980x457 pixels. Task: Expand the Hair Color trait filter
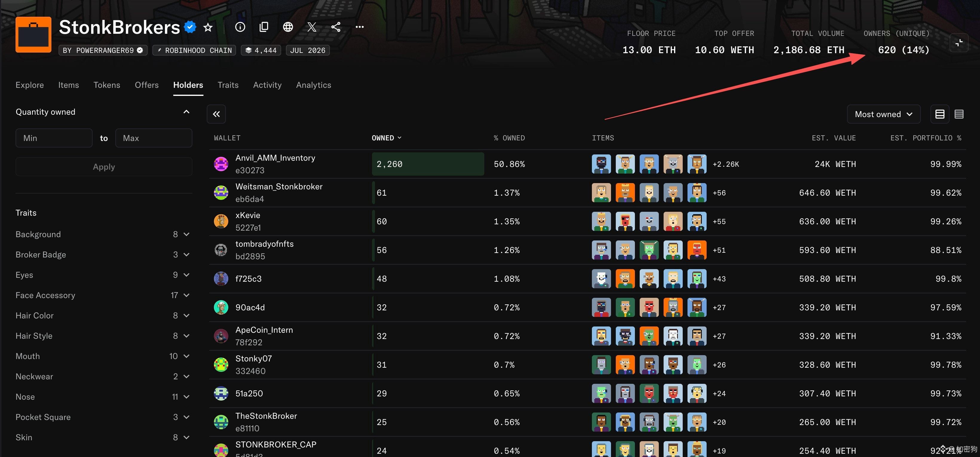(186, 315)
